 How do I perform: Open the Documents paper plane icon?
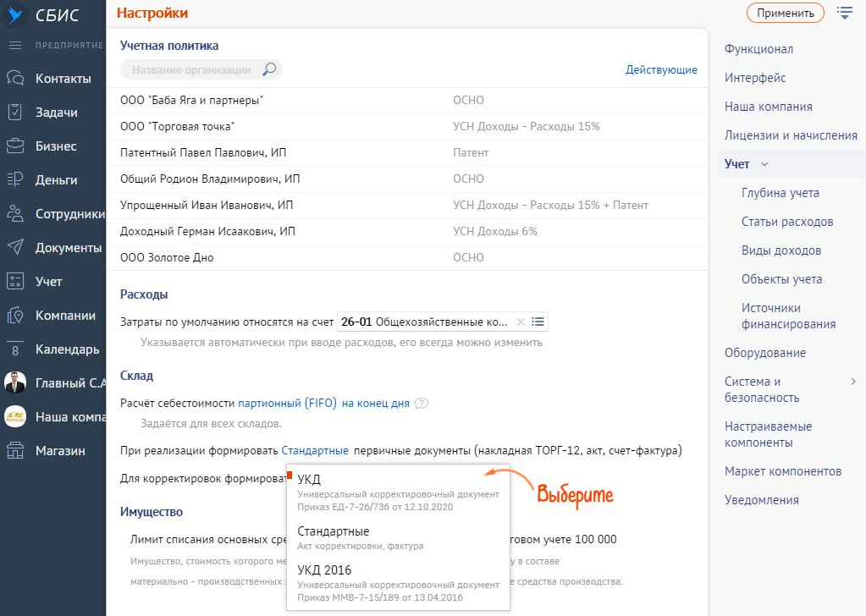click(14, 248)
